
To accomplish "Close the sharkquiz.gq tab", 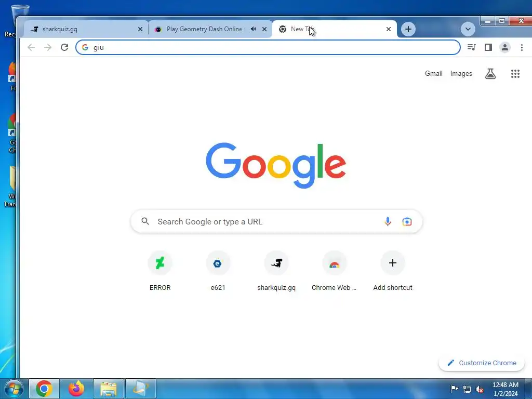I will (x=140, y=29).
